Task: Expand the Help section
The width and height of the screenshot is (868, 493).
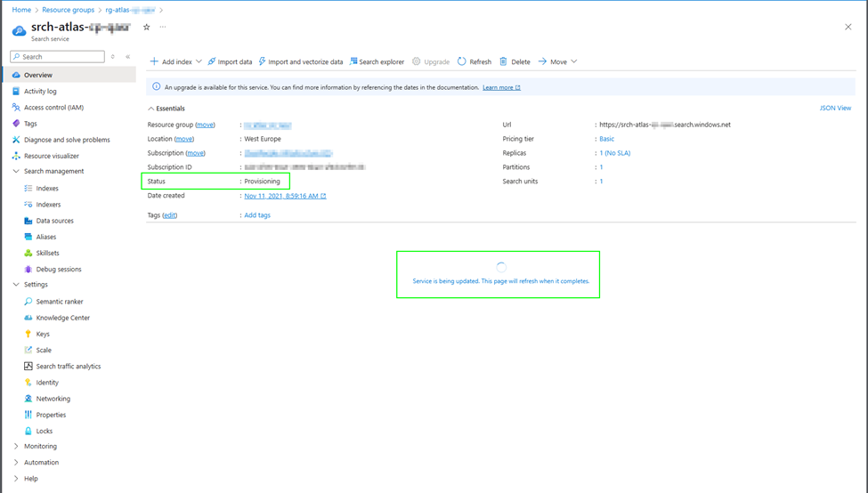Action: (16, 479)
